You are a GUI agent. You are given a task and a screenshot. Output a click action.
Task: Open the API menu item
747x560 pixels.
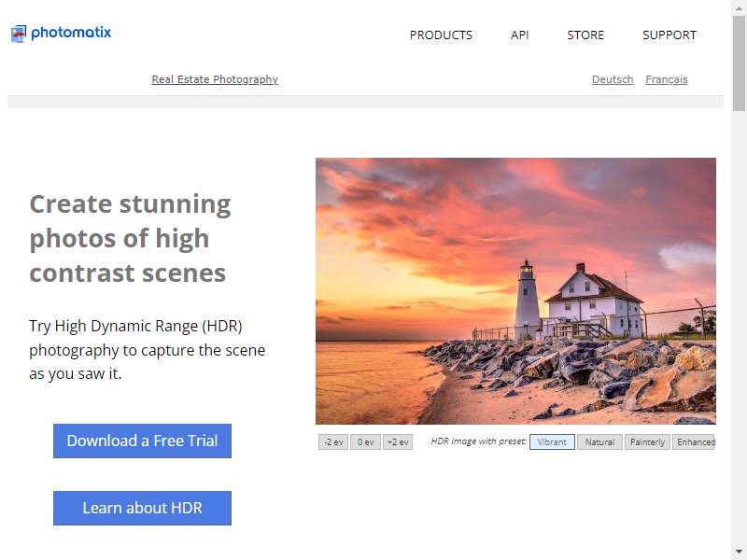(519, 35)
